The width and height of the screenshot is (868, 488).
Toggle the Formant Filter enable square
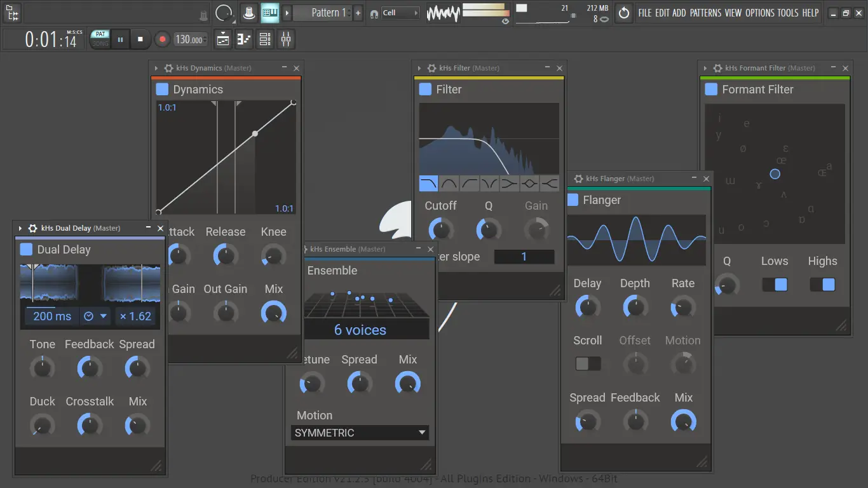[x=712, y=90]
